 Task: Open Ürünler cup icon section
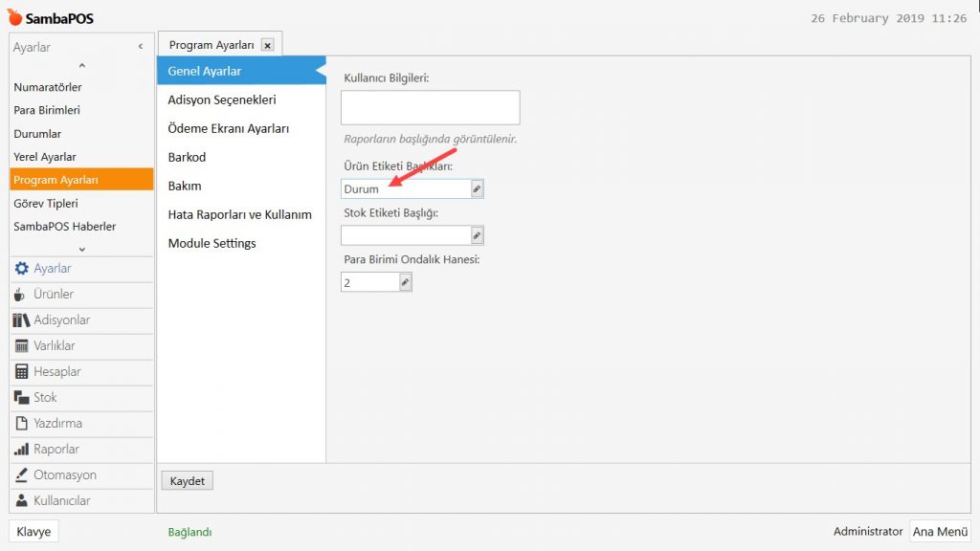(x=21, y=295)
